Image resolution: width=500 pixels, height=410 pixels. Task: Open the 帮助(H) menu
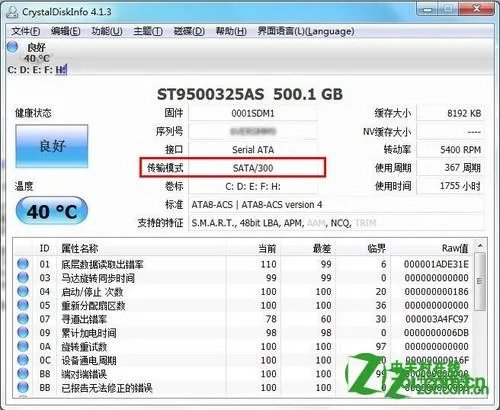[x=231, y=31]
